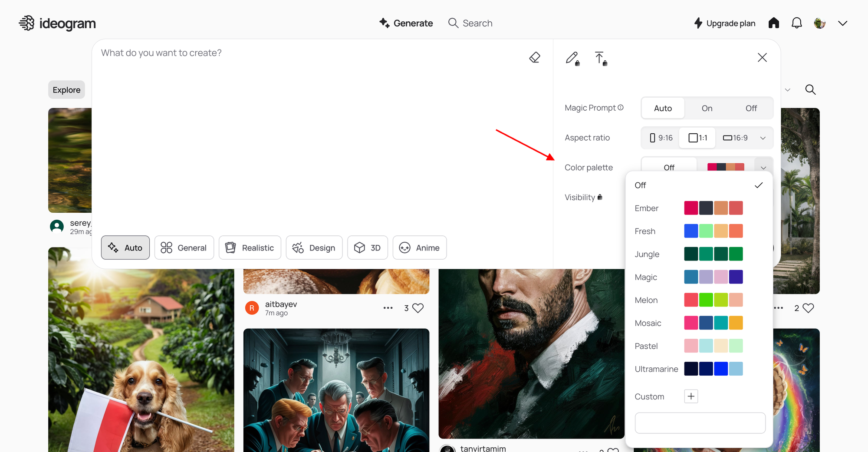Select the Auto style button
868x452 pixels.
coord(125,247)
